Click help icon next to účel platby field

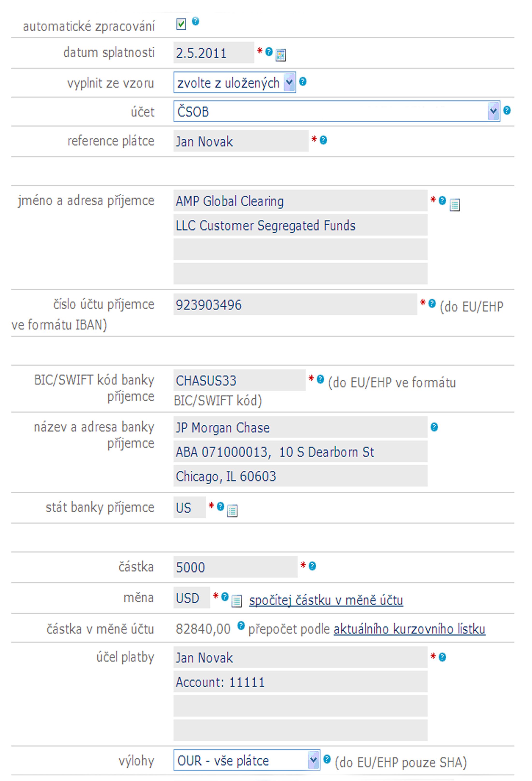(442, 657)
